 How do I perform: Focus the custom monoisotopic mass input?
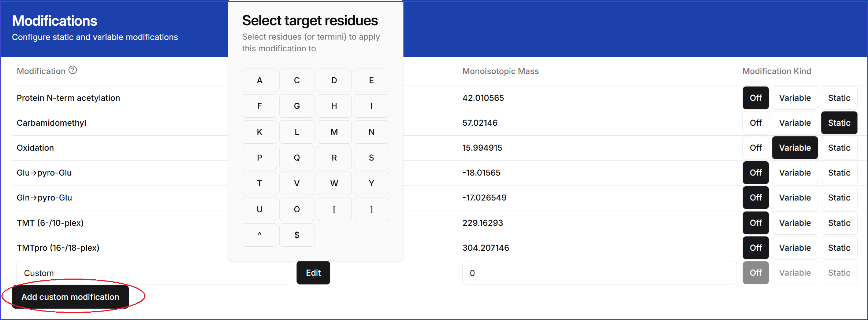point(599,273)
